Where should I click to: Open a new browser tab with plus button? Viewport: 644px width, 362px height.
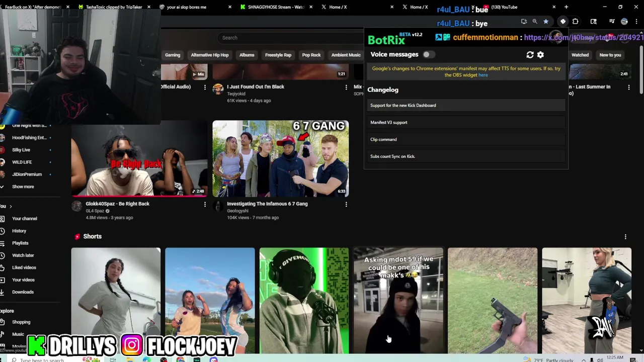tap(566, 7)
